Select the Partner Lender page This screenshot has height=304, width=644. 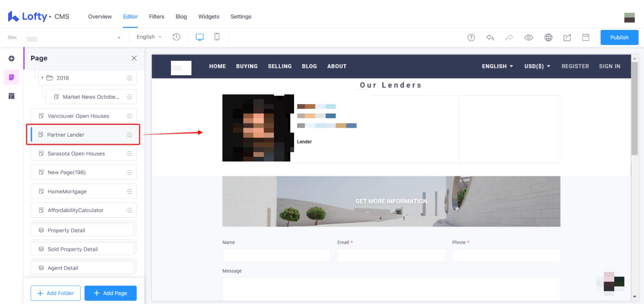(84, 135)
